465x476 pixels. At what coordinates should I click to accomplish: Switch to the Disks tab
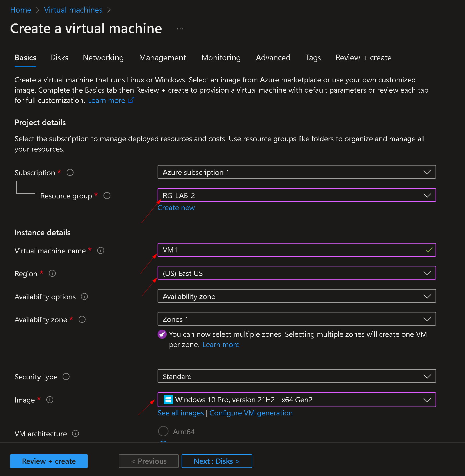(x=59, y=57)
